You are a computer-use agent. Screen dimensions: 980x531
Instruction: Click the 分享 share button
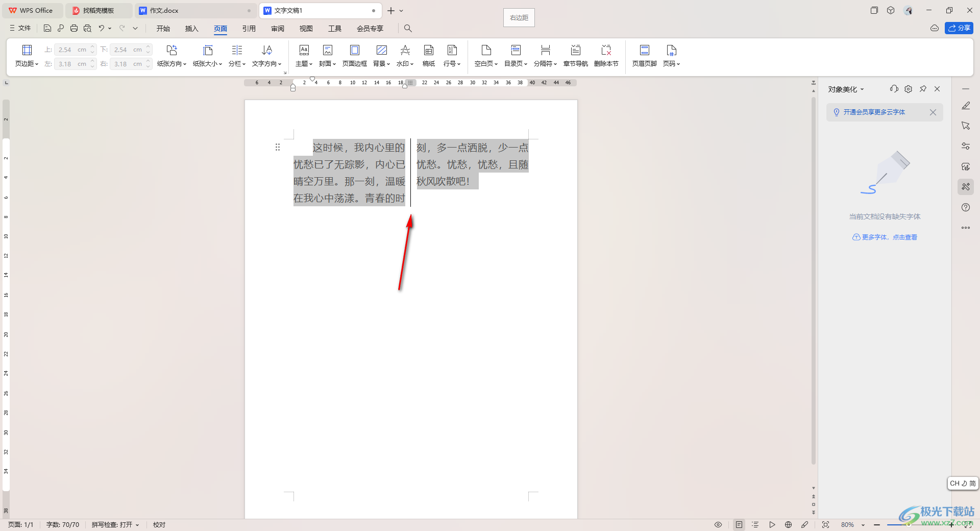[x=959, y=28]
